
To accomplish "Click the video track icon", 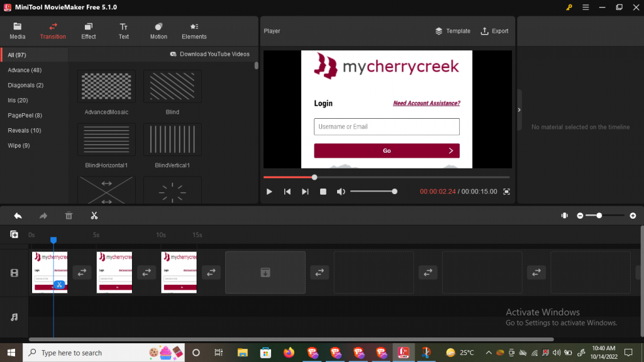I will click(14, 273).
